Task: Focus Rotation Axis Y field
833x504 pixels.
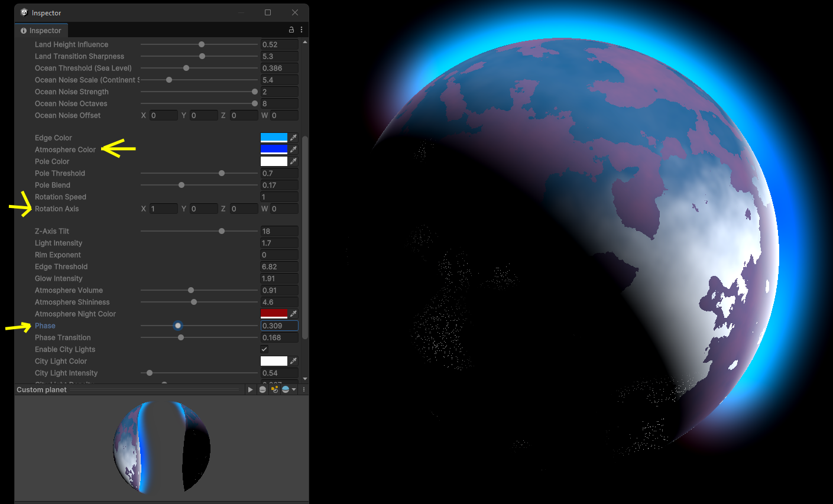Action: (203, 209)
